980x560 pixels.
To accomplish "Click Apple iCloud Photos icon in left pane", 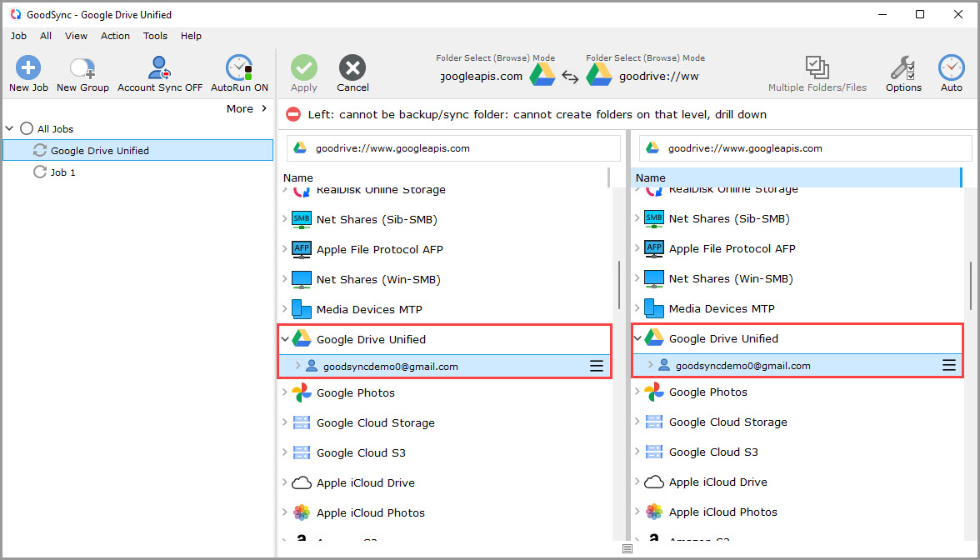I will tap(302, 512).
